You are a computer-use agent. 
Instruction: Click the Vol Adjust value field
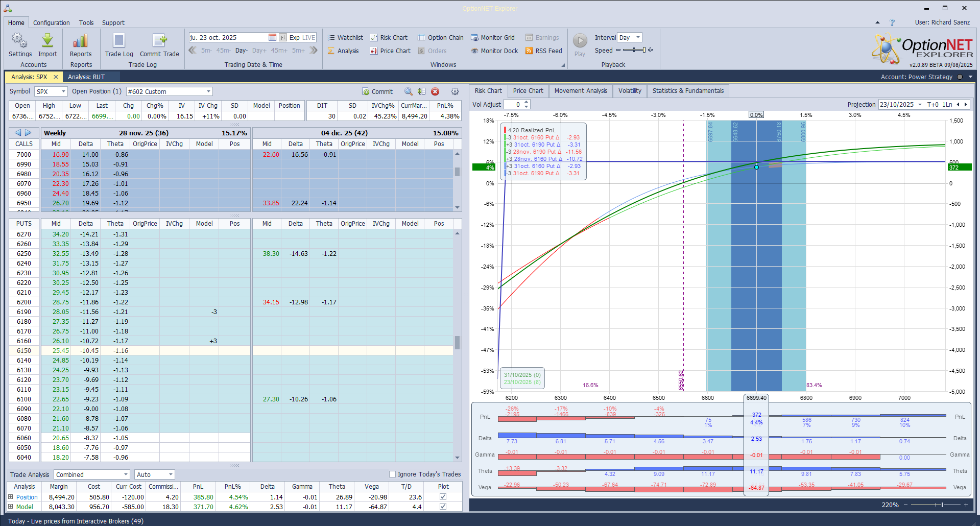tap(513, 105)
